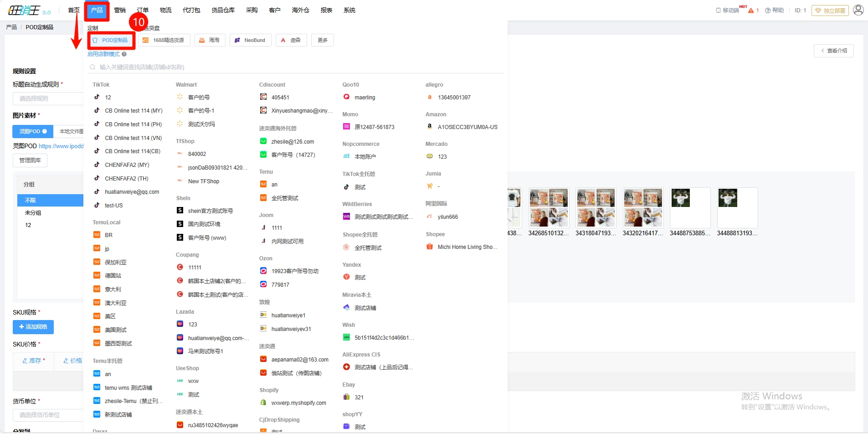This screenshot has height=434, width=868.
Task: Open the 货品仓库 menu item
Action: pos(223,10)
